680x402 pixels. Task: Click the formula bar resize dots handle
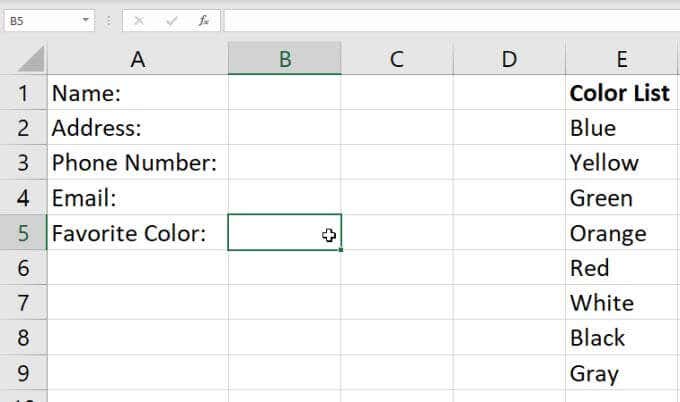pyautogui.click(x=109, y=20)
